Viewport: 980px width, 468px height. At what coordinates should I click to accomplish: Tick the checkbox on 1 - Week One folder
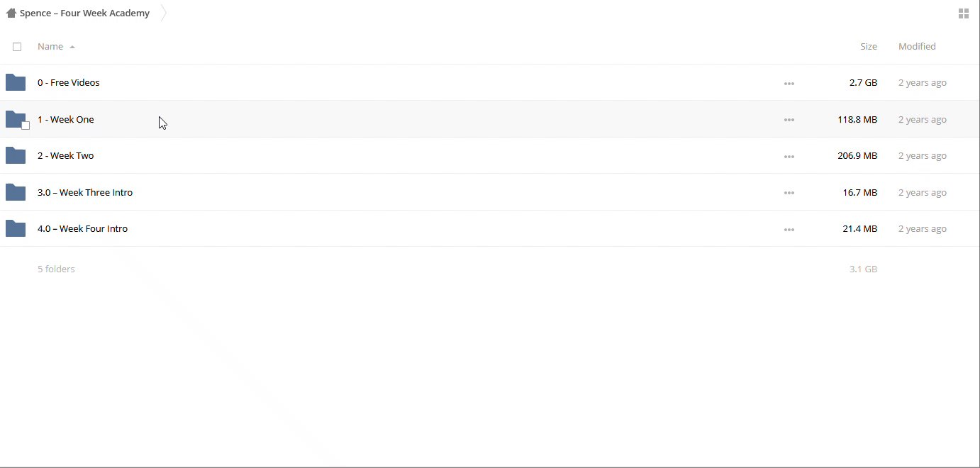(x=26, y=126)
